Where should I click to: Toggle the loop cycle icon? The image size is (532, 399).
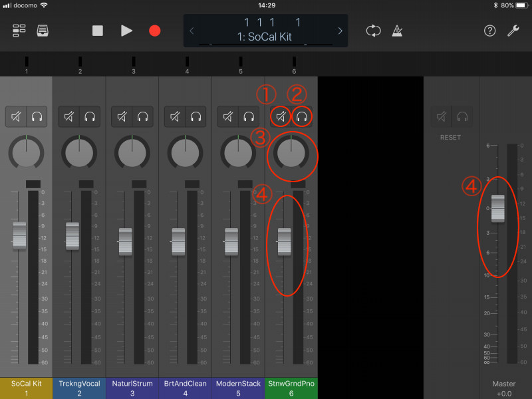point(373,31)
